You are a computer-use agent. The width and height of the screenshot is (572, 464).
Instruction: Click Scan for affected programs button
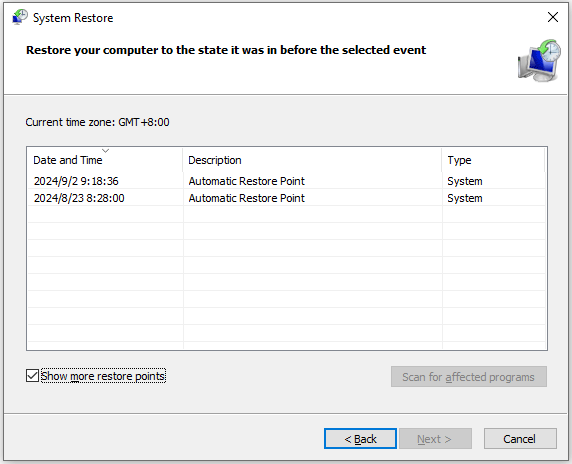[x=468, y=376]
